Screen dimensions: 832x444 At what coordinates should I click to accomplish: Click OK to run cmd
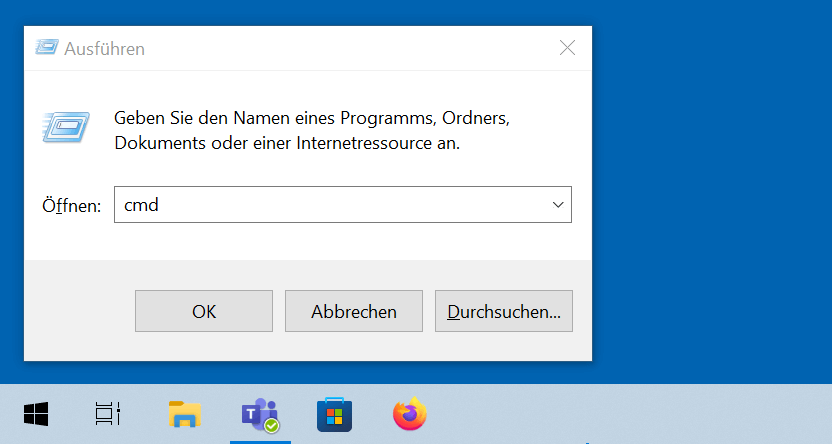(204, 311)
